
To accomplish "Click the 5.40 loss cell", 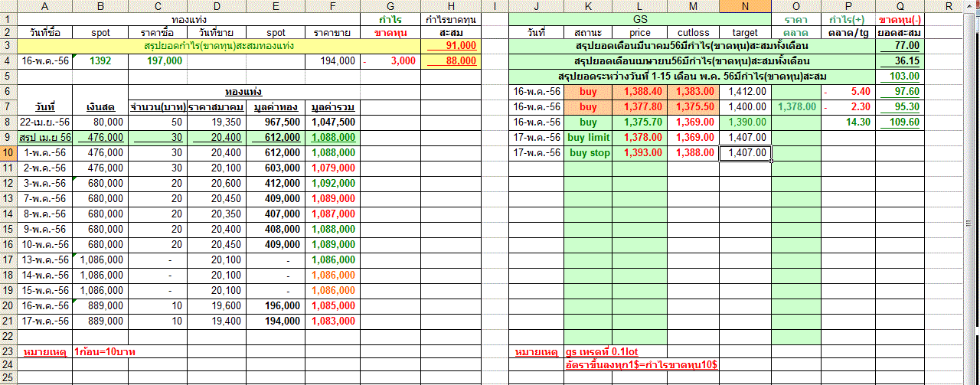I will tap(848, 92).
